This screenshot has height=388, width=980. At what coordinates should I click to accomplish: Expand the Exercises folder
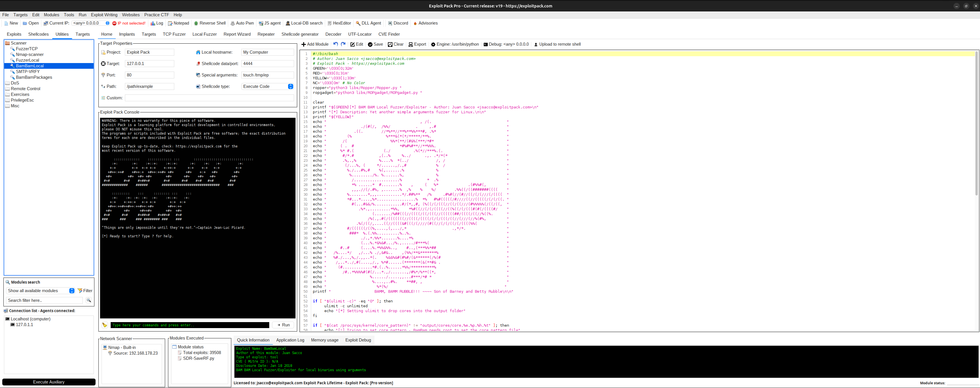(17, 94)
